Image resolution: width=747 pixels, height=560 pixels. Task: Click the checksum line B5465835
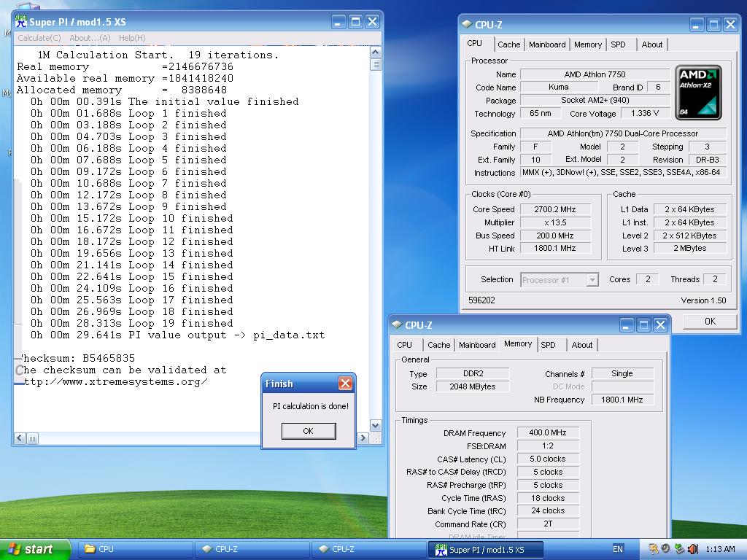[x=76, y=358]
